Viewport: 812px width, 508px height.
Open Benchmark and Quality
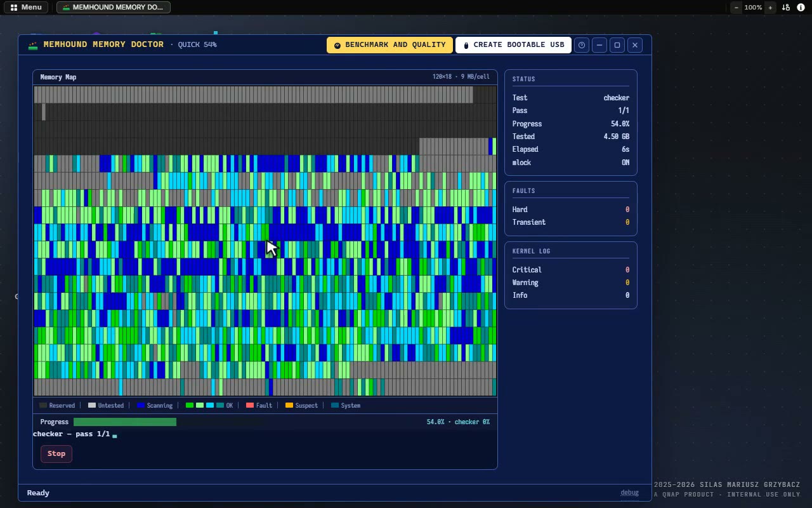(x=390, y=45)
